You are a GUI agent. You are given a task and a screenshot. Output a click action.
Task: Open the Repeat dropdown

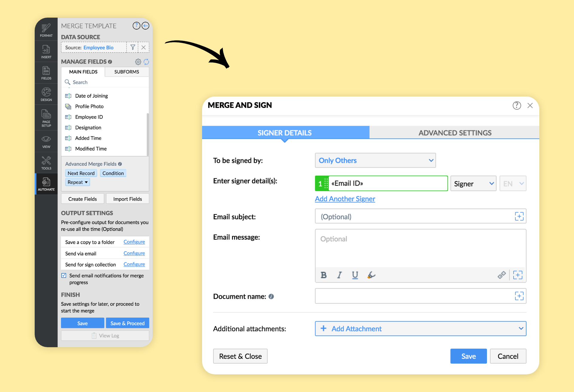click(x=77, y=182)
